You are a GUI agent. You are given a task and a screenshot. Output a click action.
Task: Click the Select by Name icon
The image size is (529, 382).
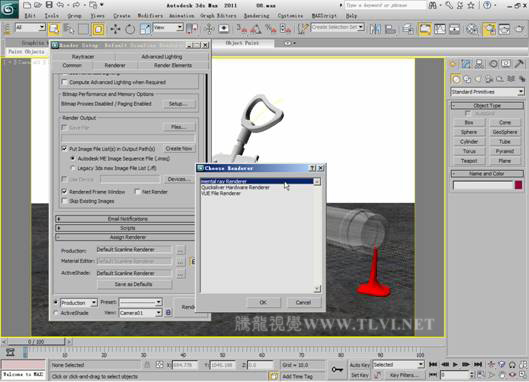pos(68,29)
